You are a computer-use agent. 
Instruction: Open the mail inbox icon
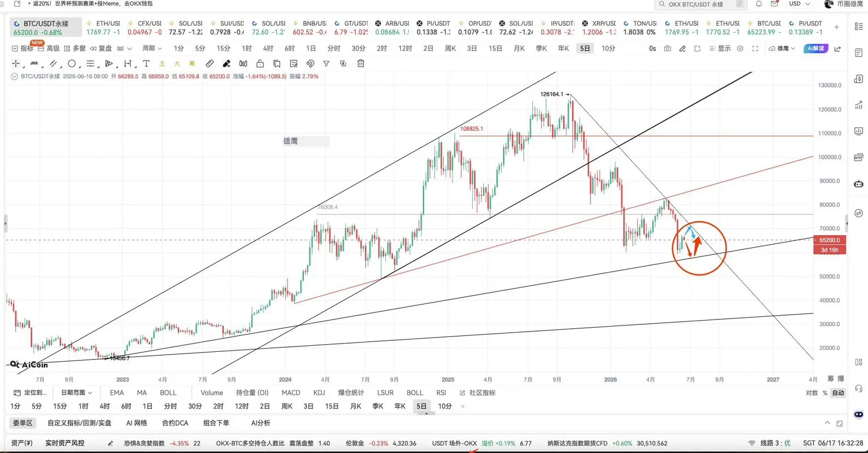[775, 4]
